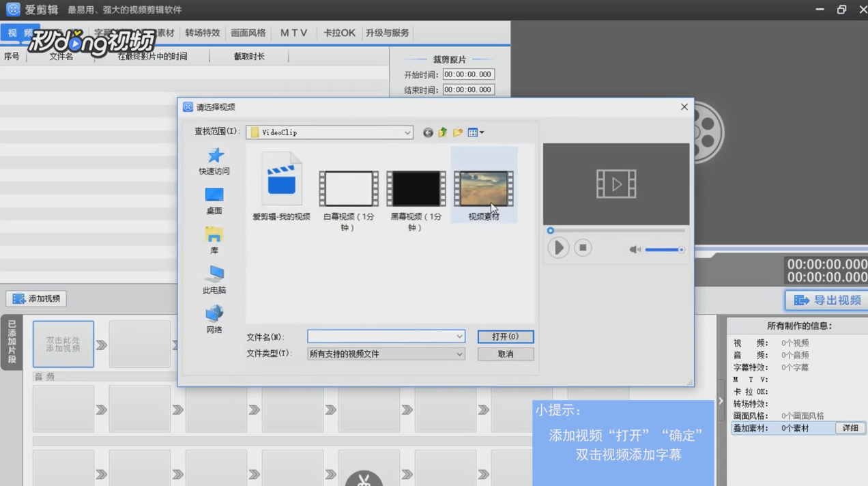Minimize the 爱剪辑 main window

pos(820,10)
